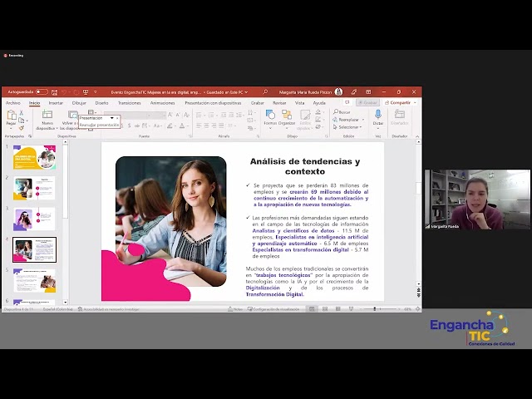Click the Undo arrow icon
This screenshot has height=399, width=532.
pyautogui.click(x=63, y=92)
